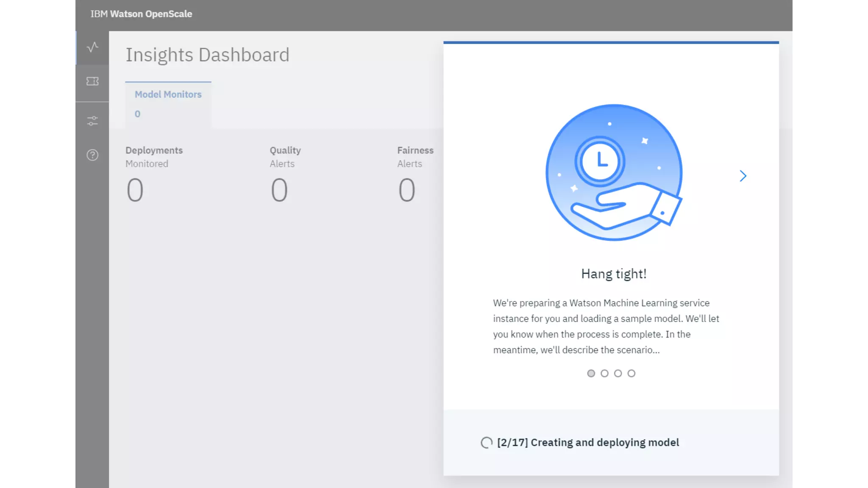Viewport: 868px width, 488px height.
Task: Open the ticket-shaped explain icon in sidebar
Action: [x=92, y=81]
